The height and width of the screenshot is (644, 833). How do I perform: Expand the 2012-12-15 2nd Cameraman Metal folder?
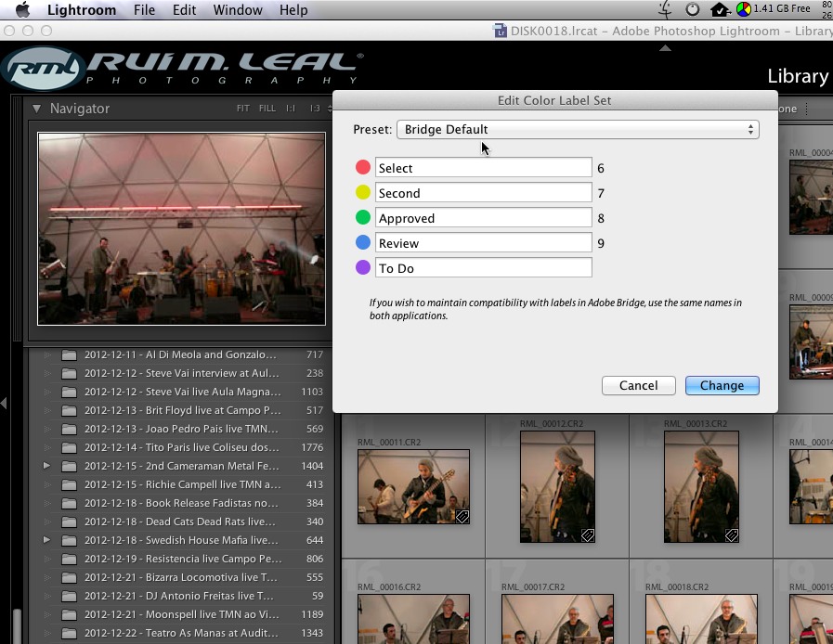click(46, 466)
